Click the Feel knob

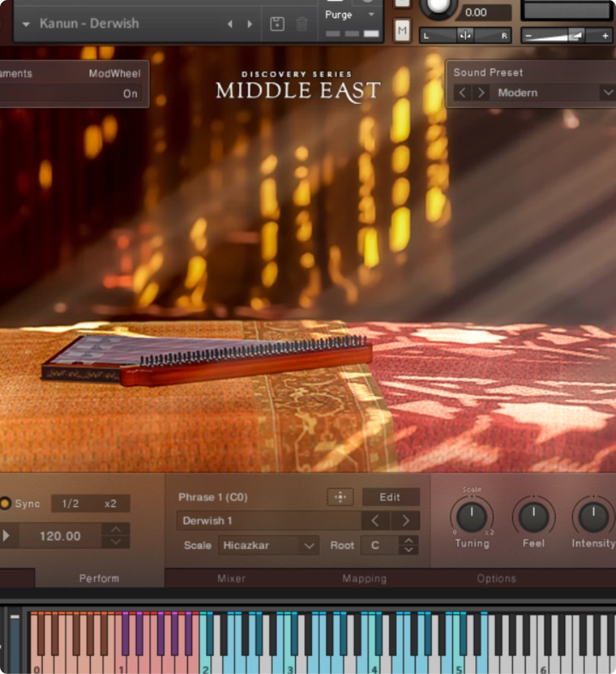click(533, 516)
